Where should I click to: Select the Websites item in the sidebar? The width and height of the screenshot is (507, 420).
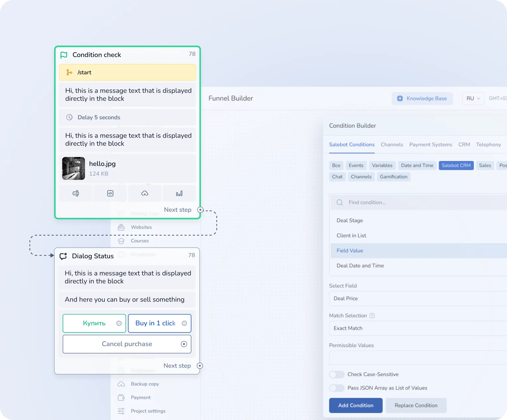click(141, 227)
